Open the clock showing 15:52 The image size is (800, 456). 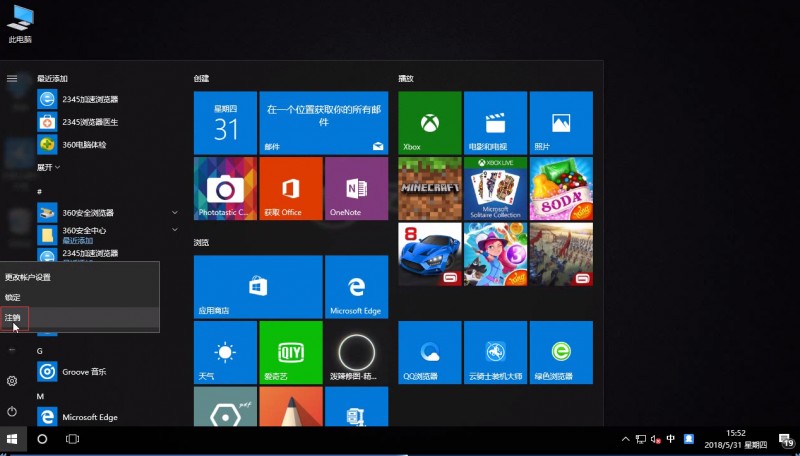[x=736, y=439]
